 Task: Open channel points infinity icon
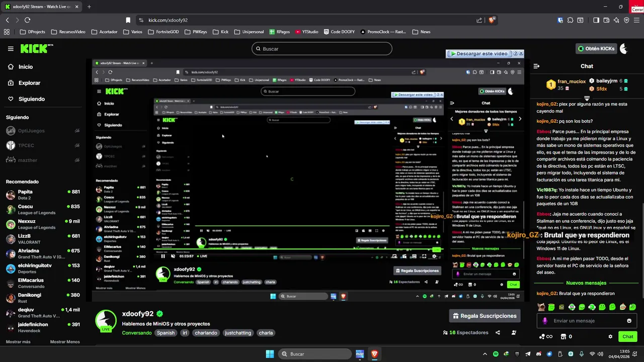click(x=545, y=336)
